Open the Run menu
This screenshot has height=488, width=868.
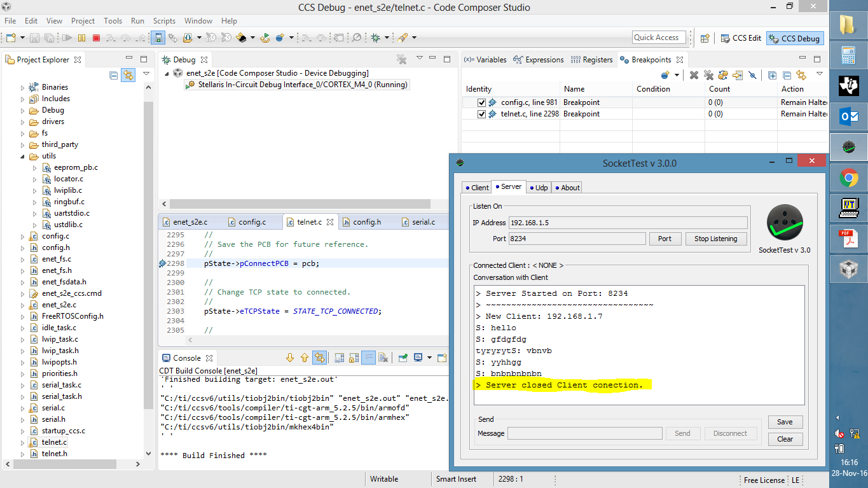[137, 21]
